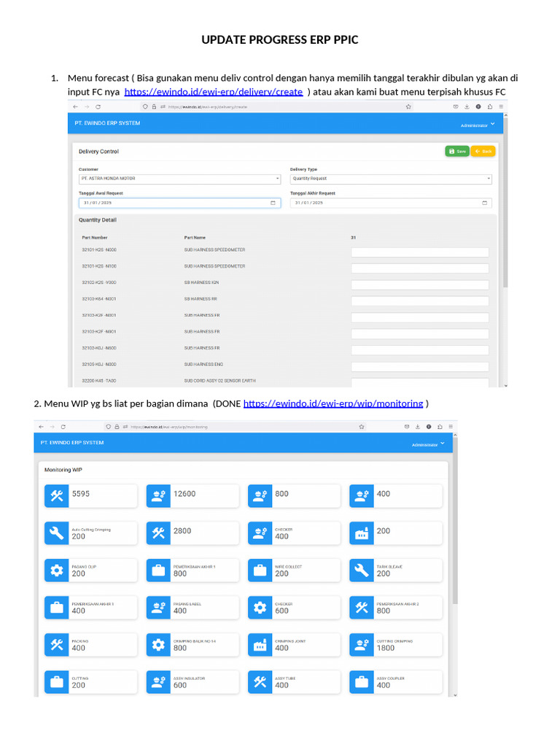560x747 pixels.
Task: Click quantity field for 32101-K2S-N100
Action: point(420,268)
